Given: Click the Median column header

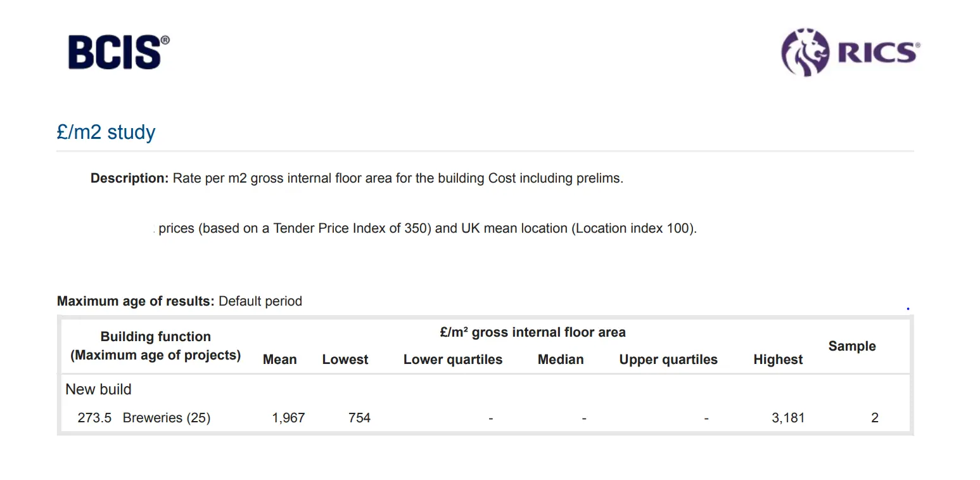Looking at the screenshot, I should [x=561, y=360].
